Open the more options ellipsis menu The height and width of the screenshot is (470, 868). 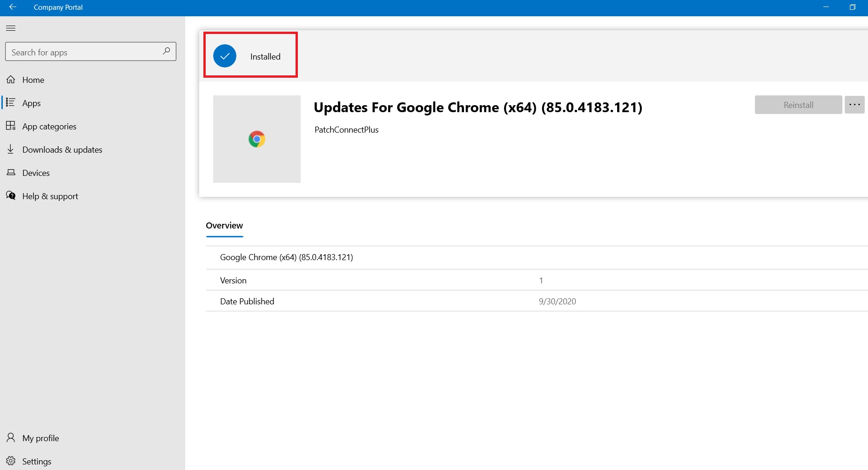[x=855, y=105]
